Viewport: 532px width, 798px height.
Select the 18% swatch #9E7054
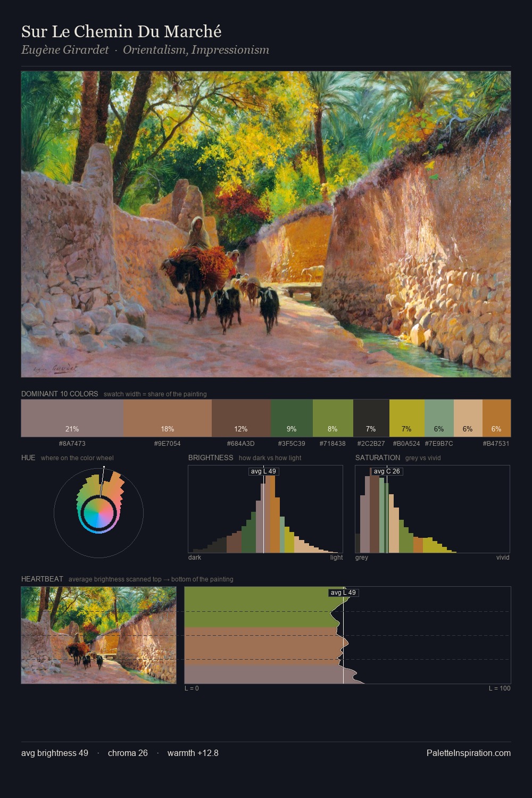[x=168, y=418]
